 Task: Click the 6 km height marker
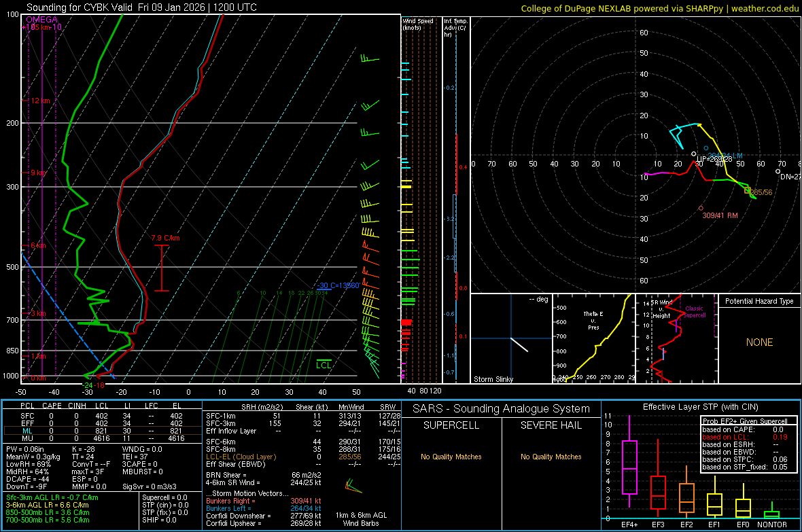pos(38,245)
